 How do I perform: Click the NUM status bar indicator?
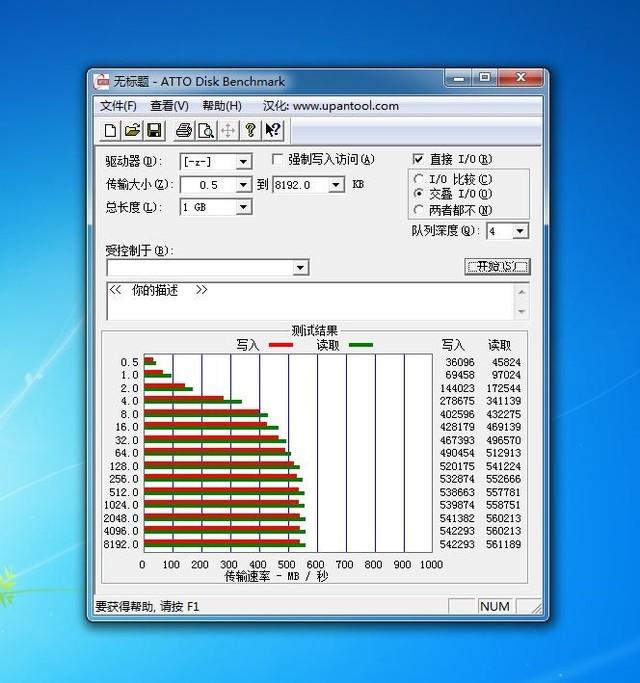click(494, 606)
